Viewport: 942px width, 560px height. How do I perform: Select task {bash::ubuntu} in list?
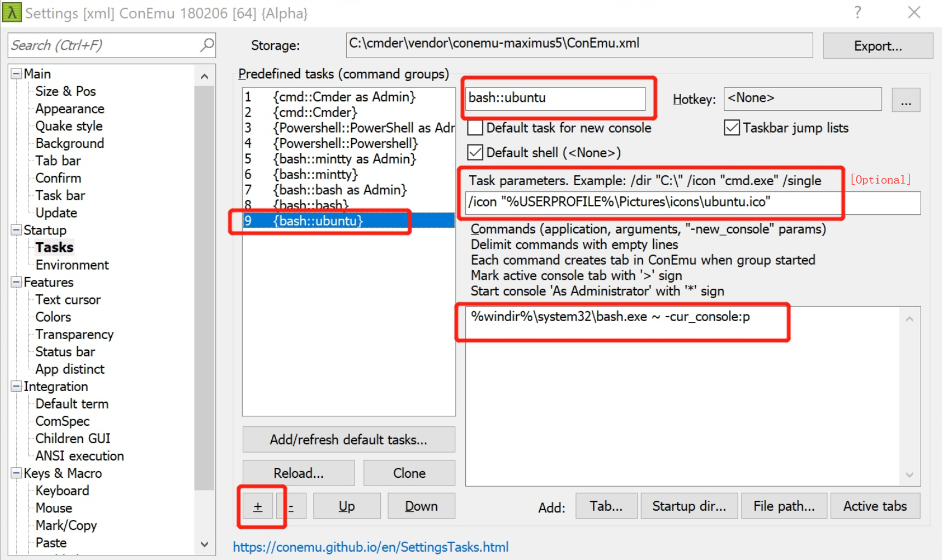pos(349,221)
